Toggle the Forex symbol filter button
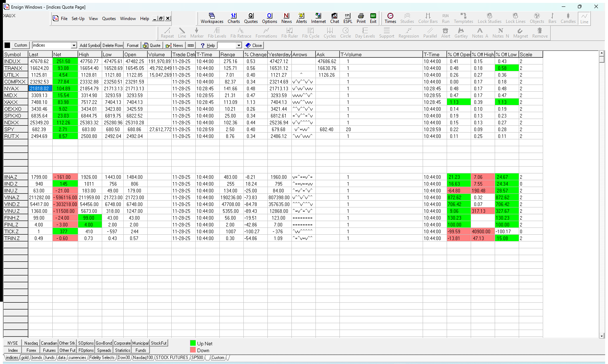The height and width of the screenshot is (364, 608). click(31, 350)
